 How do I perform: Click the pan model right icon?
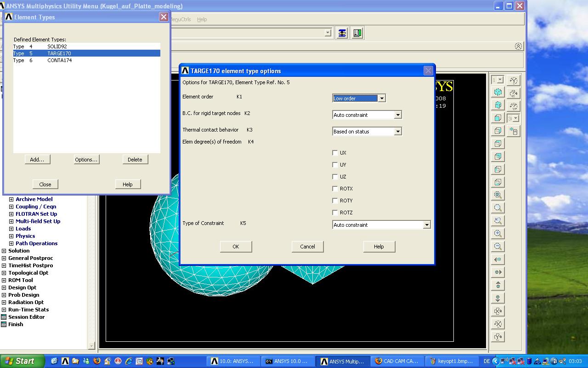point(498,272)
